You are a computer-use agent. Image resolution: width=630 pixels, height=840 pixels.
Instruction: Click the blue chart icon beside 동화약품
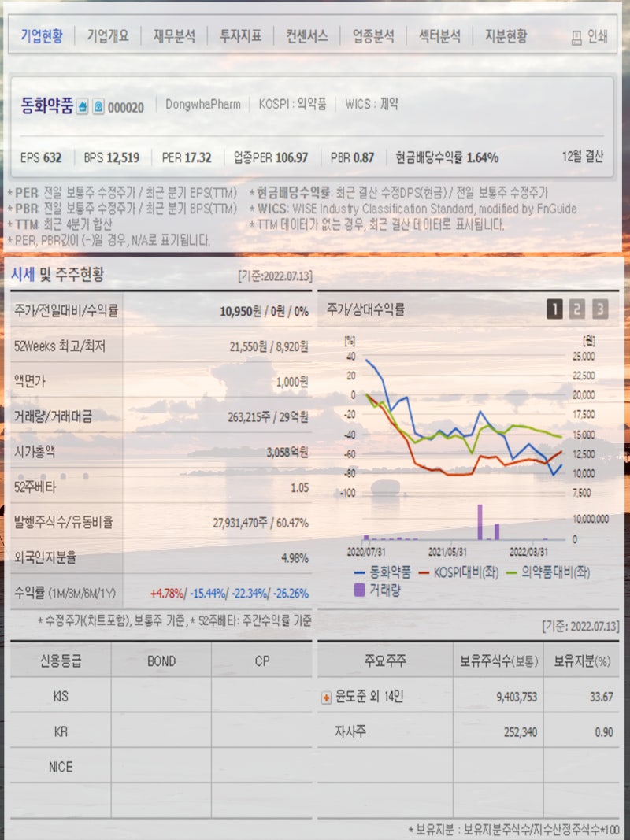[84, 103]
